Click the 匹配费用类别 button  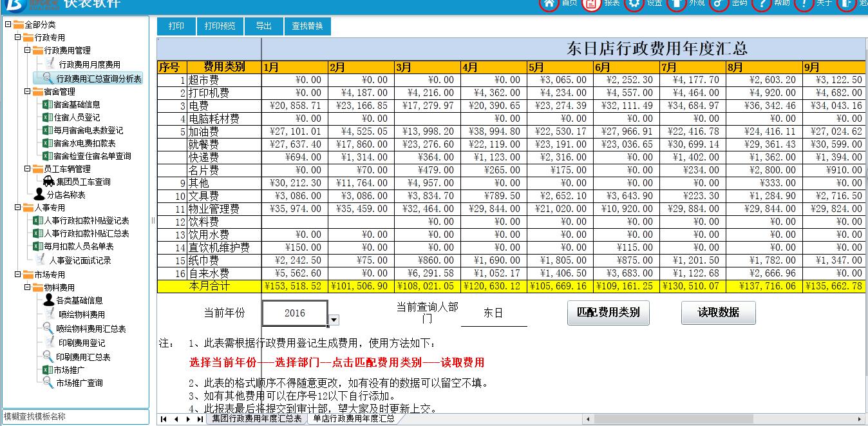point(608,313)
